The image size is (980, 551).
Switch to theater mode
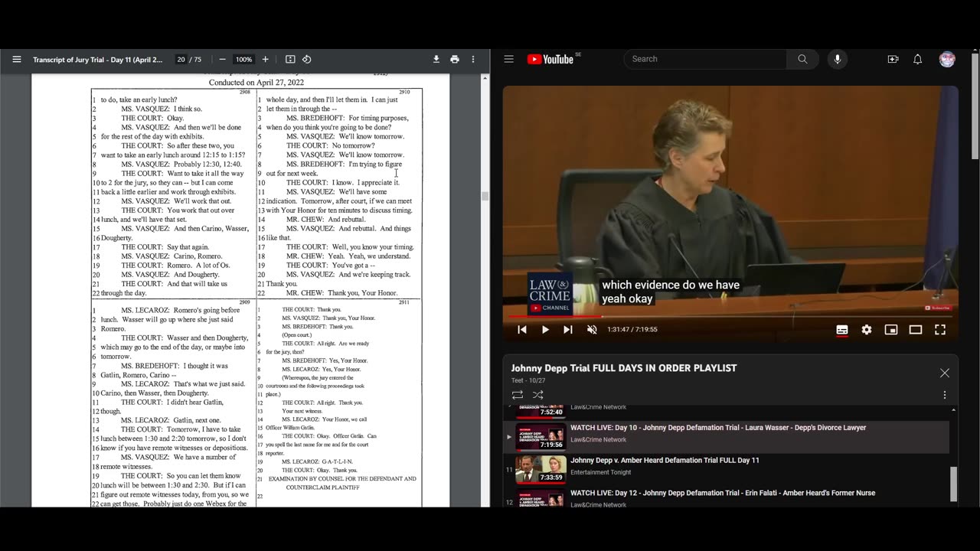(916, 330)
